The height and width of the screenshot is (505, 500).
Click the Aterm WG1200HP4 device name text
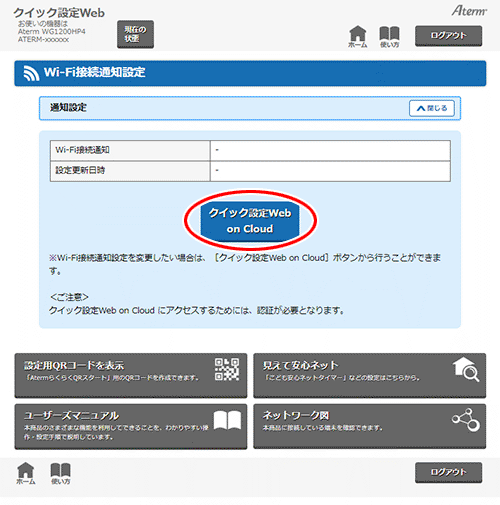point(52,32)
